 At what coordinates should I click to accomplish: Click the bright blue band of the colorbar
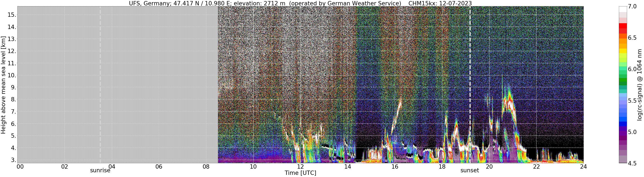[x=623, y=120]
